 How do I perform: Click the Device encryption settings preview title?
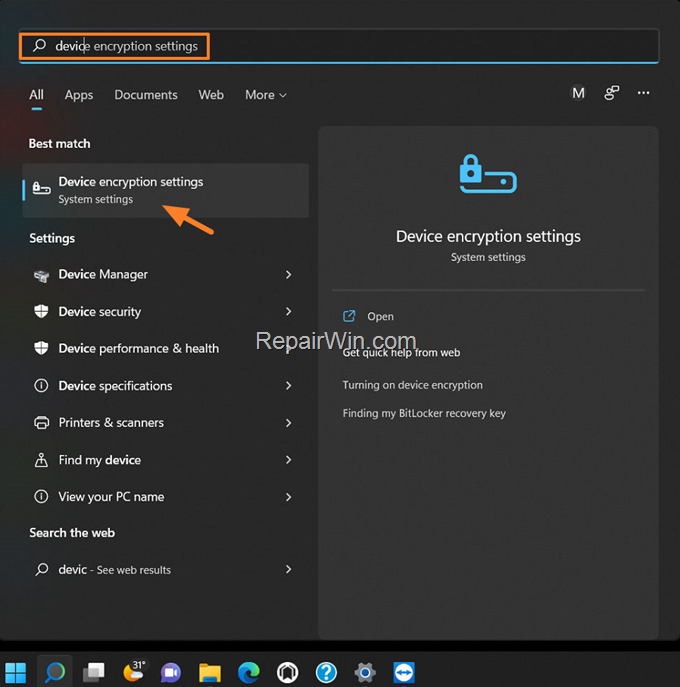pos(488,237)
